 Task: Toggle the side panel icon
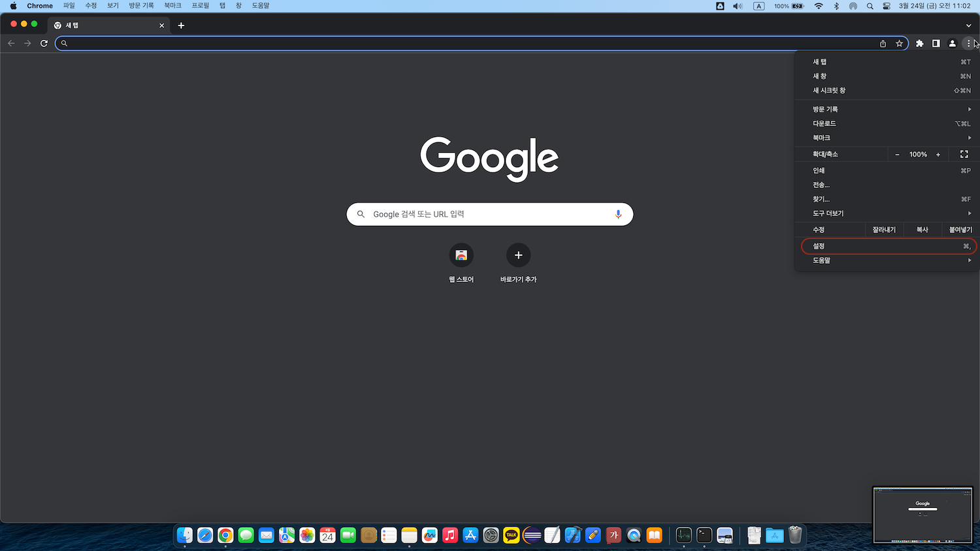936,43
